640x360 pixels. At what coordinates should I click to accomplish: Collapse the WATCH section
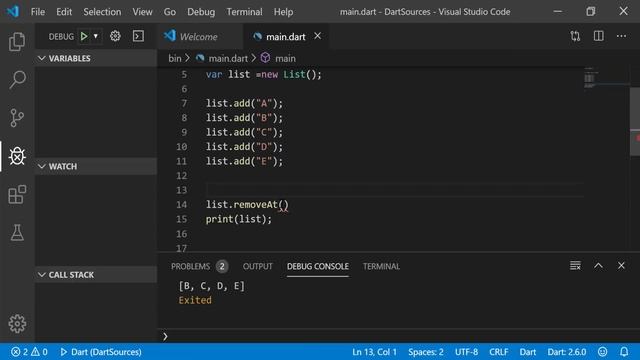coord(96,166)
